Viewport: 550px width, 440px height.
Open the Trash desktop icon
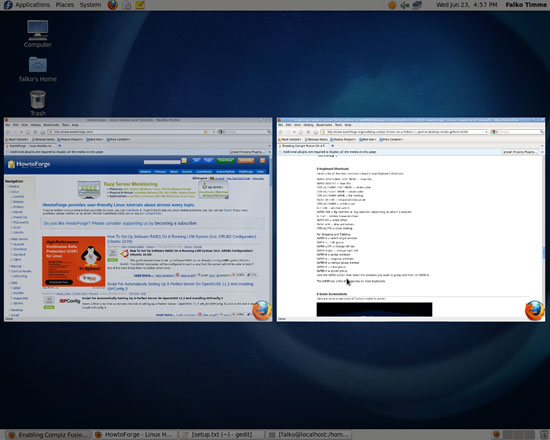(x=38, y=103)
